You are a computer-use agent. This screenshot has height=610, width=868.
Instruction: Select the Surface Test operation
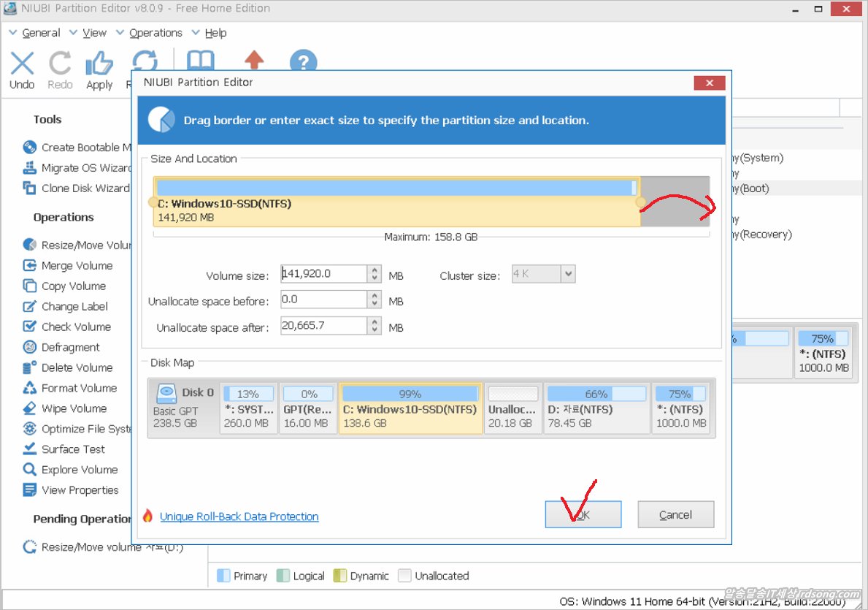point(73,449)
